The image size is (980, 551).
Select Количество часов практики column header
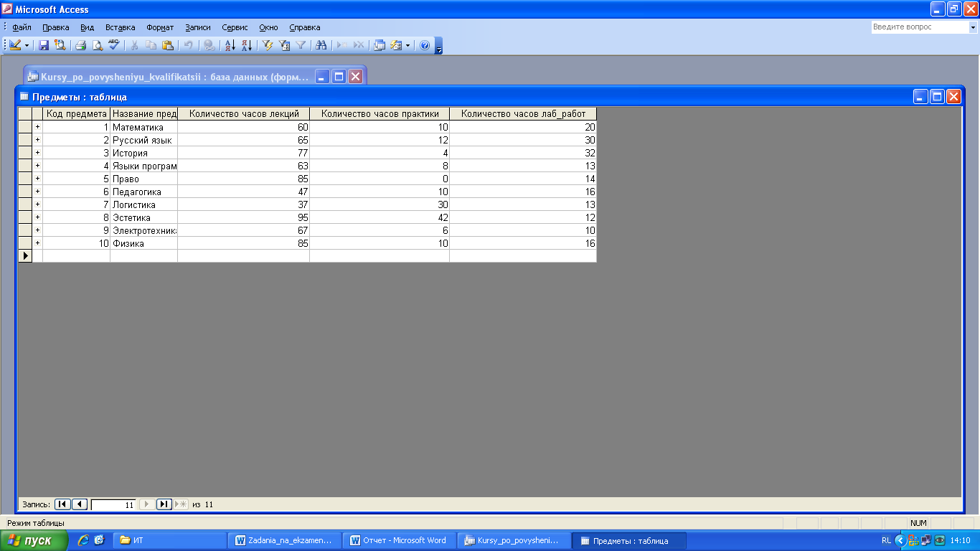click(380, 114)
